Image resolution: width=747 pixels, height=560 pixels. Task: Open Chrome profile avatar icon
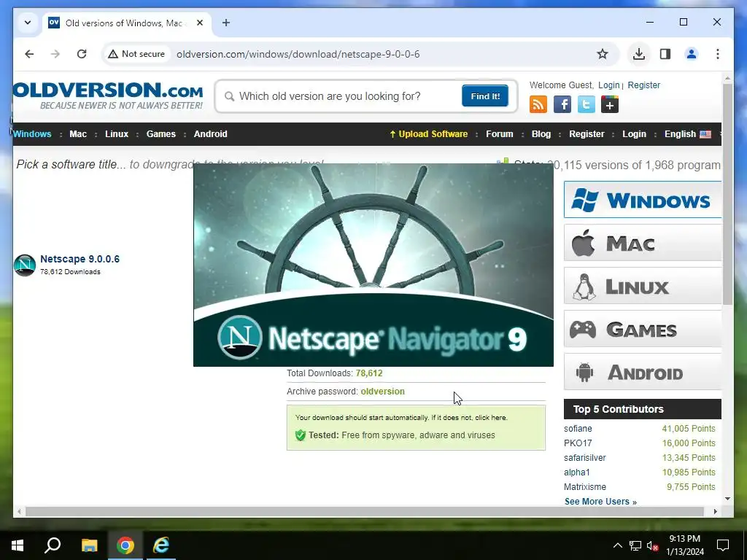(x=692, y=54)
